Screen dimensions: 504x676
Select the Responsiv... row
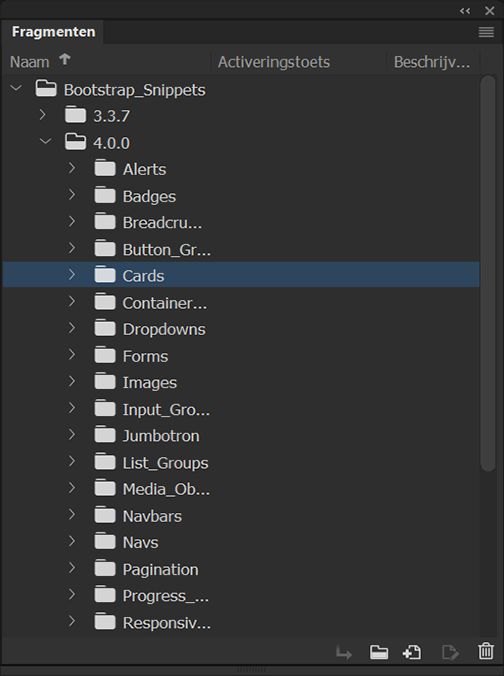(x=241, y=623)
